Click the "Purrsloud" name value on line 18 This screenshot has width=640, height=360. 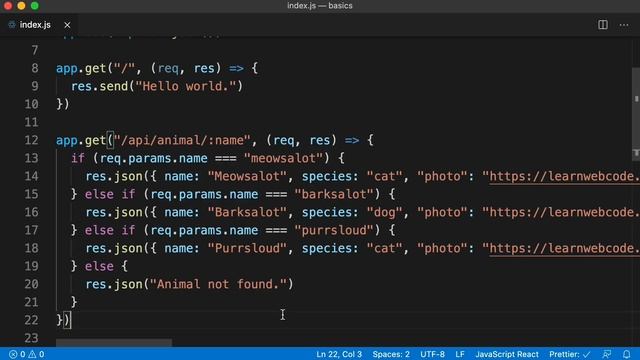(x=247, y=248)
